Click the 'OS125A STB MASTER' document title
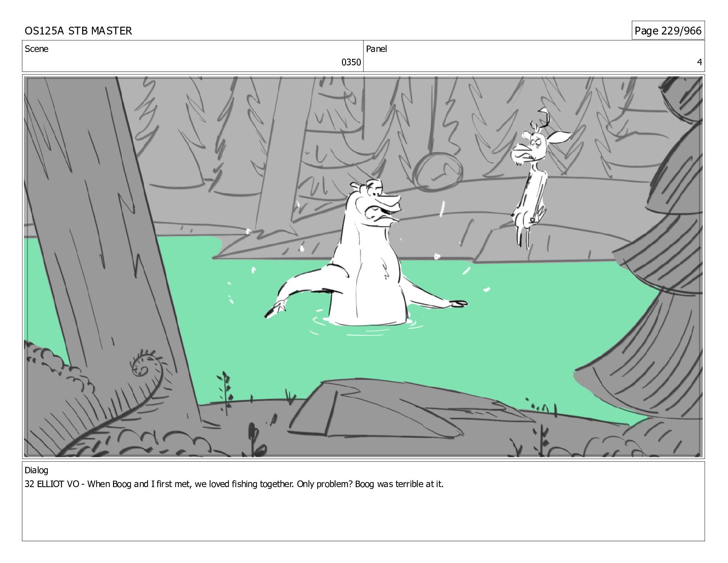Viewport: 728px width, 563px height. tap(78, 31)
